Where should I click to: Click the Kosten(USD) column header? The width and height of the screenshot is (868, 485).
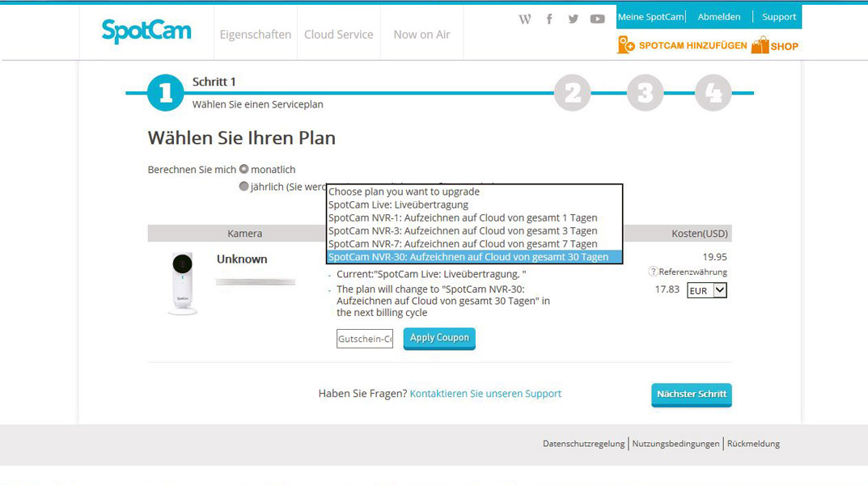tap(700, 234)
